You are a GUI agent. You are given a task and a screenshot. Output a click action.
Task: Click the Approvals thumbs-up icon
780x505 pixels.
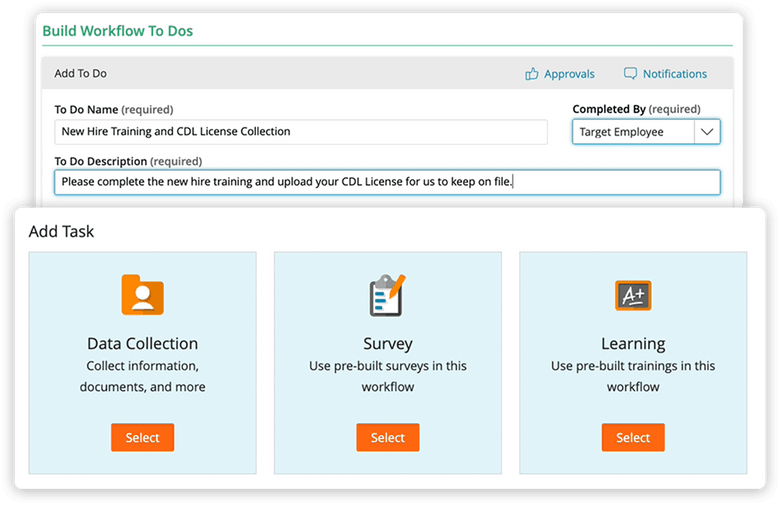point(532,74)
